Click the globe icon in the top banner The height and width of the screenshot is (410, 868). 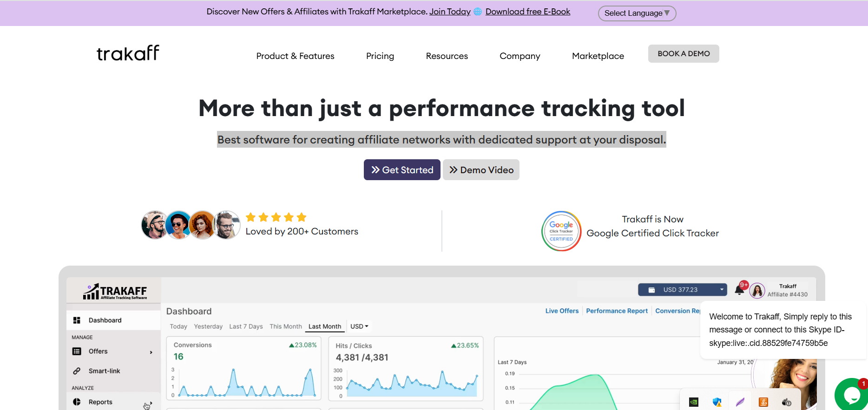[x=478, y=12]
